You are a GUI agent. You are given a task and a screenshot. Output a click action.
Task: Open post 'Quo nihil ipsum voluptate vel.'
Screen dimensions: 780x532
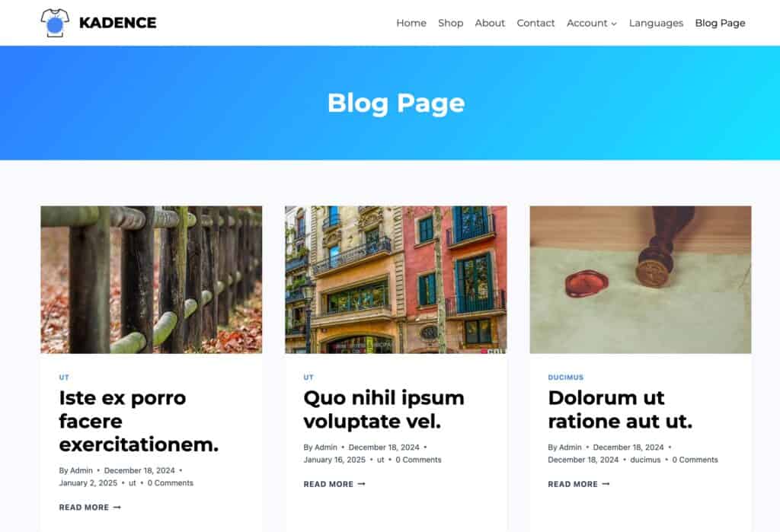pos(384,409)
